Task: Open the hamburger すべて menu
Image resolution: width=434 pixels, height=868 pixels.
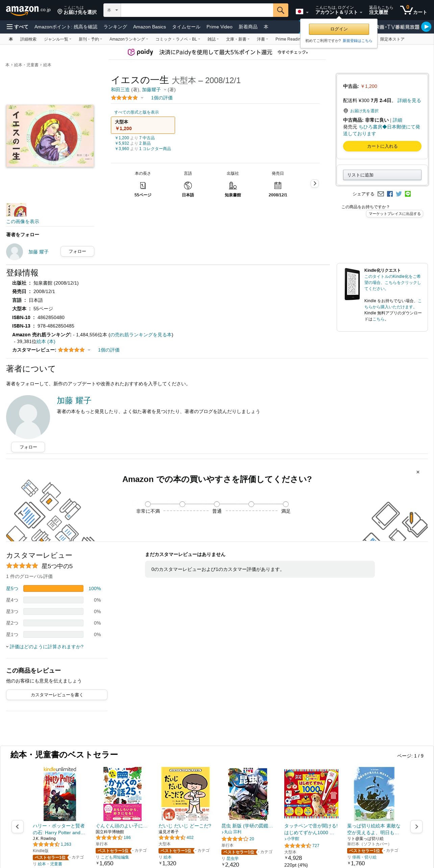Action: point(17,27)
